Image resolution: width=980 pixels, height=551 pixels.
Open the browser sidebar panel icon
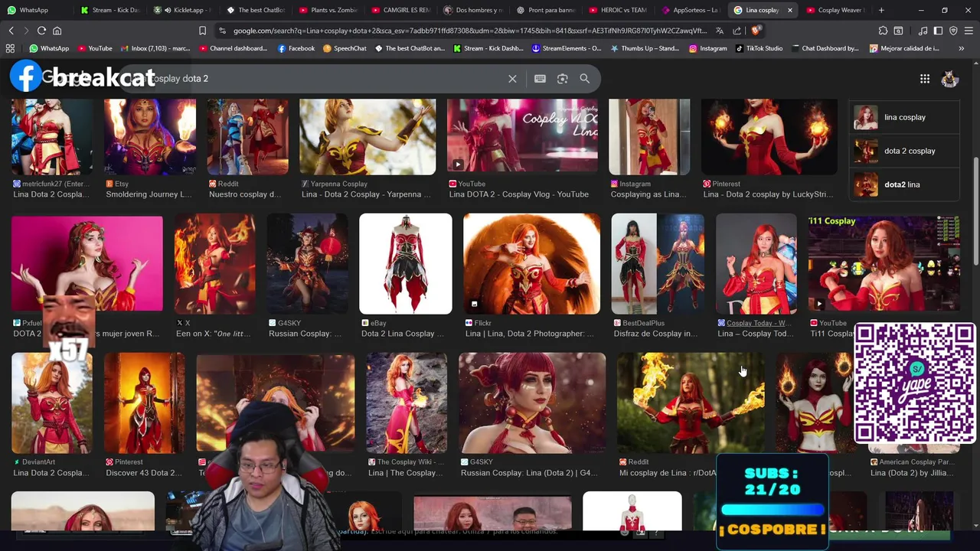(x=938, y=31)
